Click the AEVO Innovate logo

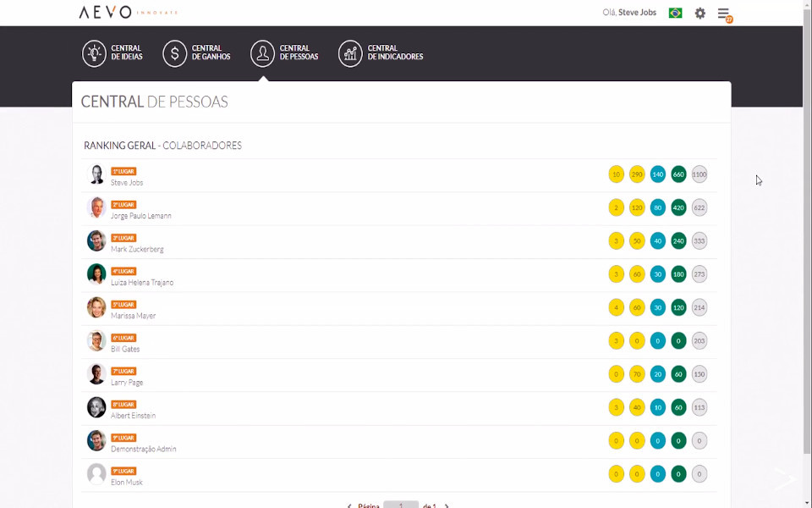tap(128, 12)
